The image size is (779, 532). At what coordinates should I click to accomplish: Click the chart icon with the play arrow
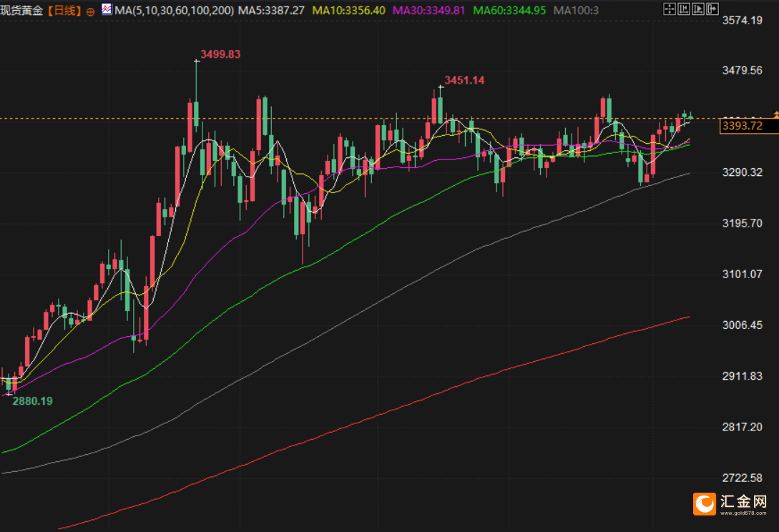tap(698, 9)
